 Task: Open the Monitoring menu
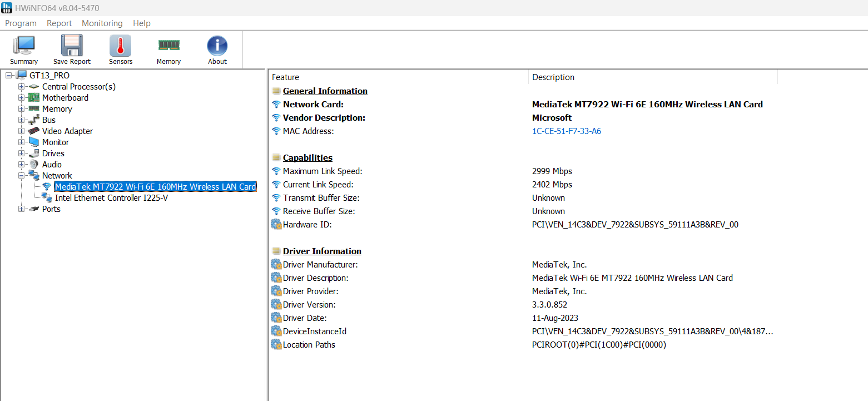[102, 23]
